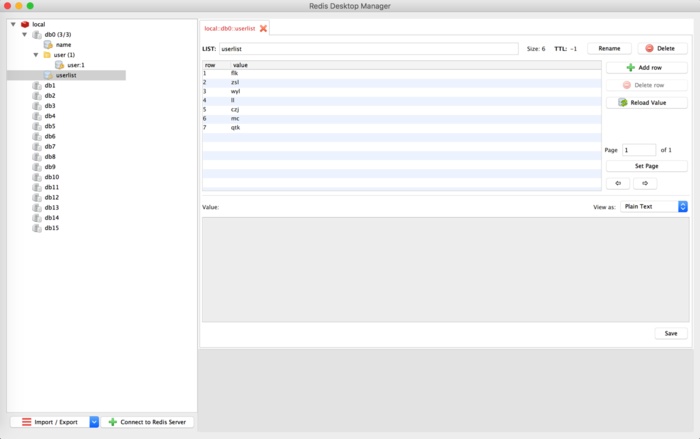The image size is (700, 439).
Task: Select row 6 with value mc
Action: pos(402,118)
